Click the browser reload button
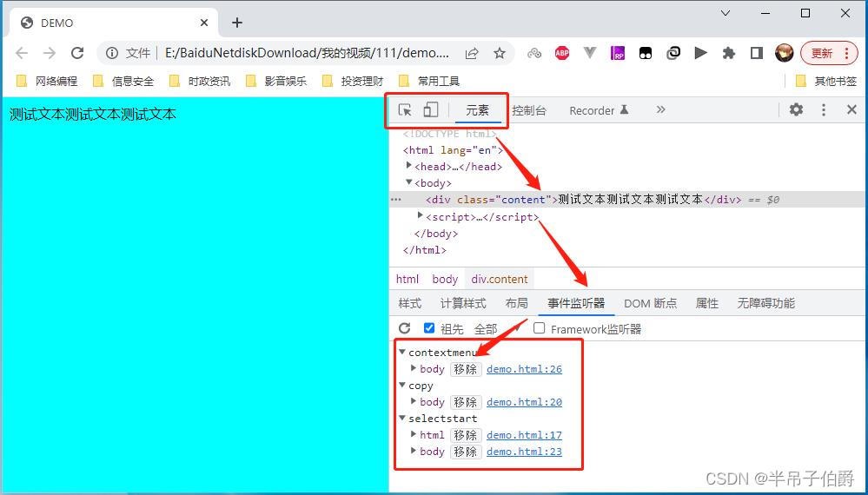The image size is (868, 495). coord(77,53)
